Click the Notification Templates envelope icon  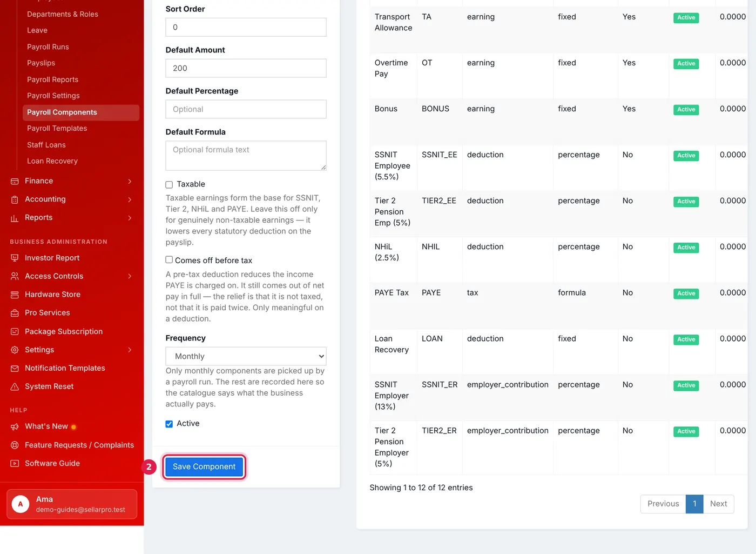click(15, 368)
